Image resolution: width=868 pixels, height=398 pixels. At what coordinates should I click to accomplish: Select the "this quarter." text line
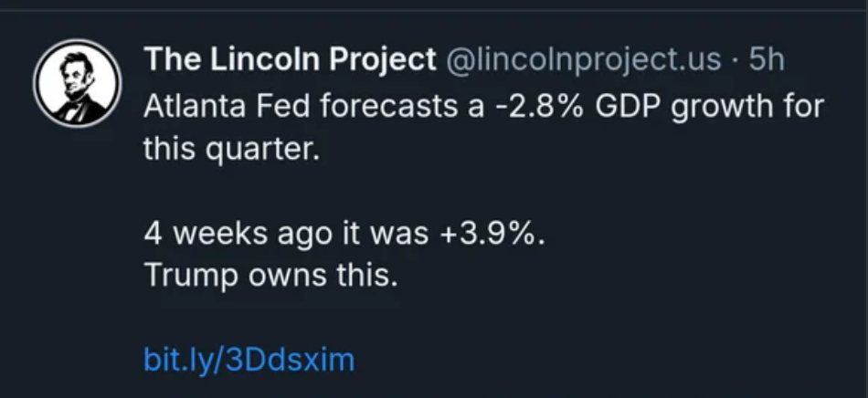pyautogui.click(x=232, y=151)
